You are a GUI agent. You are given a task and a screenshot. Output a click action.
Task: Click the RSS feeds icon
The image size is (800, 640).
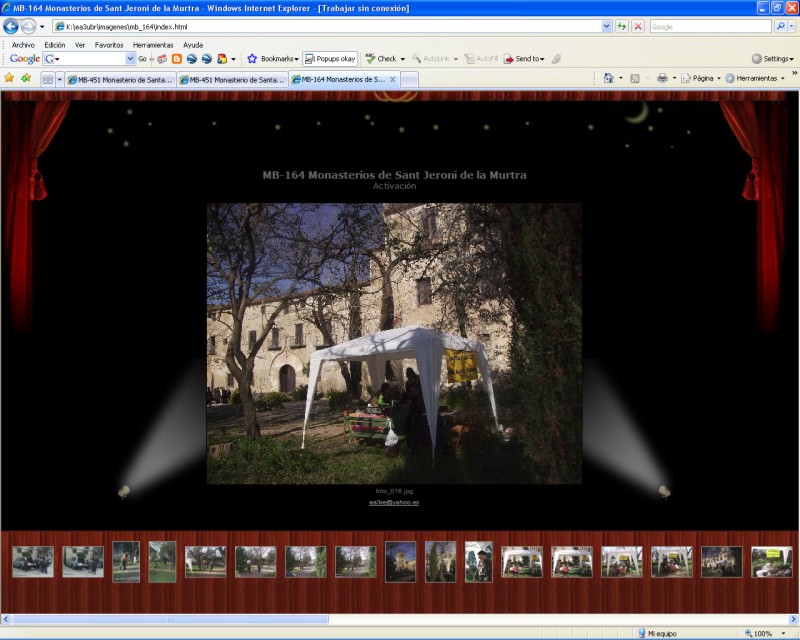[635, 78]
